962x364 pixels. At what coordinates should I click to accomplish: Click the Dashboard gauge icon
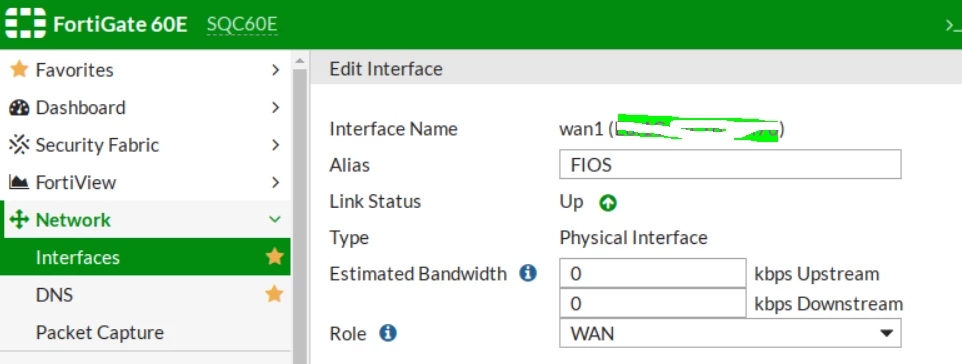click(20, 107)
